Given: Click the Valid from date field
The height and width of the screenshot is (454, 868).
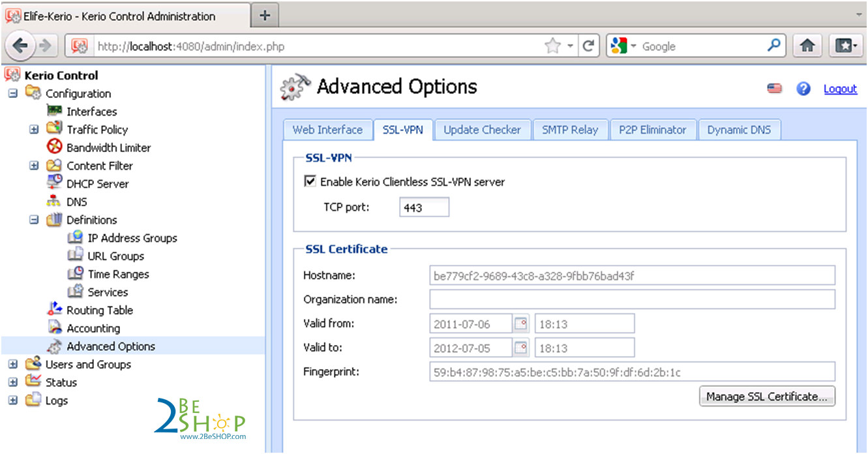Looking at the screenshot, I should point(471,324).
